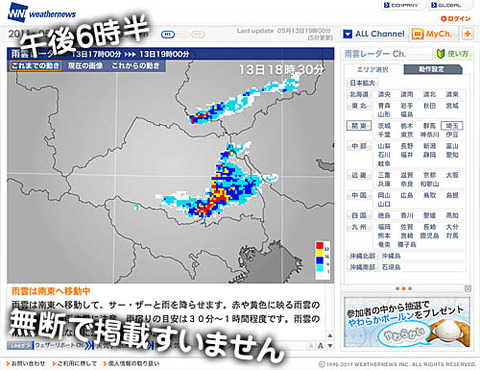480x370 pixels.
Task: Open the MyCh. channel tab
Action: tap(432, 34)
